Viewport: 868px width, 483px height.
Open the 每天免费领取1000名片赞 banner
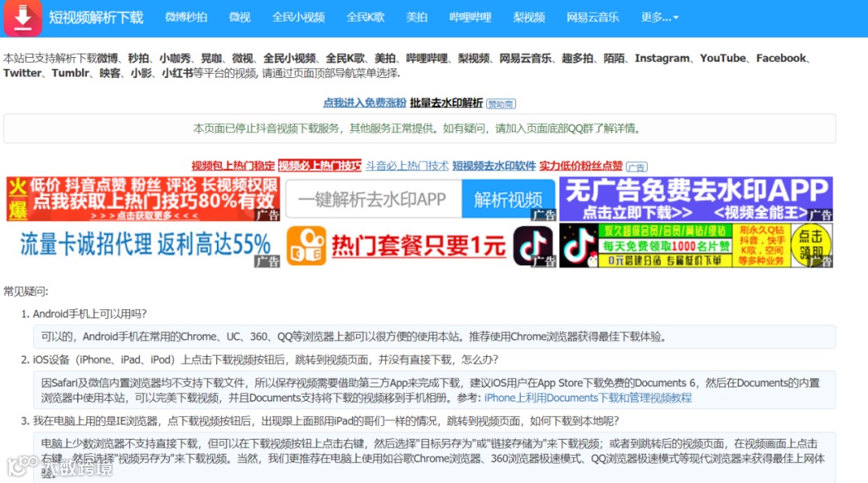click(665, 246)
